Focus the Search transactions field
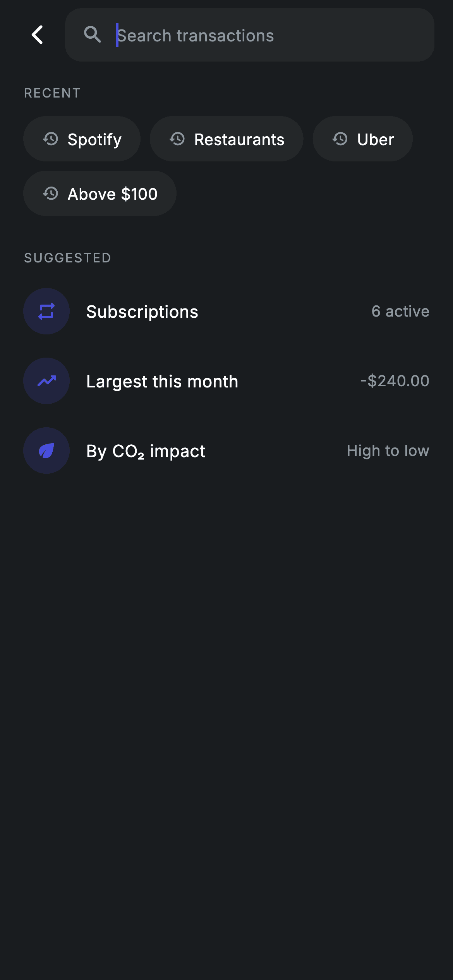This screenshot has width=453, height=980. (x=250, y=35)
